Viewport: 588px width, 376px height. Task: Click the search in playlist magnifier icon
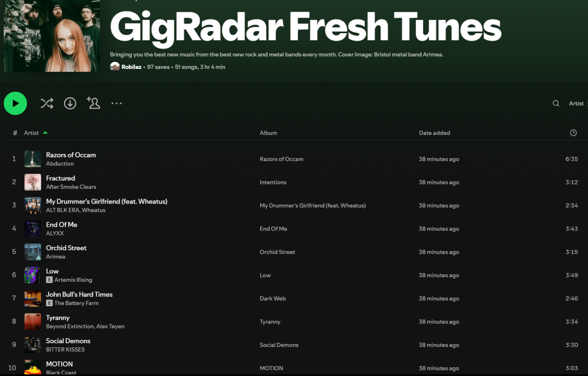556,103
